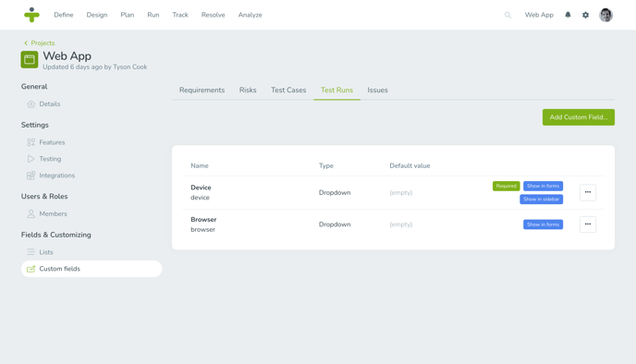Click the Custom fields edit icon
This screenshot has width=636, height=364.
[31, 269]
